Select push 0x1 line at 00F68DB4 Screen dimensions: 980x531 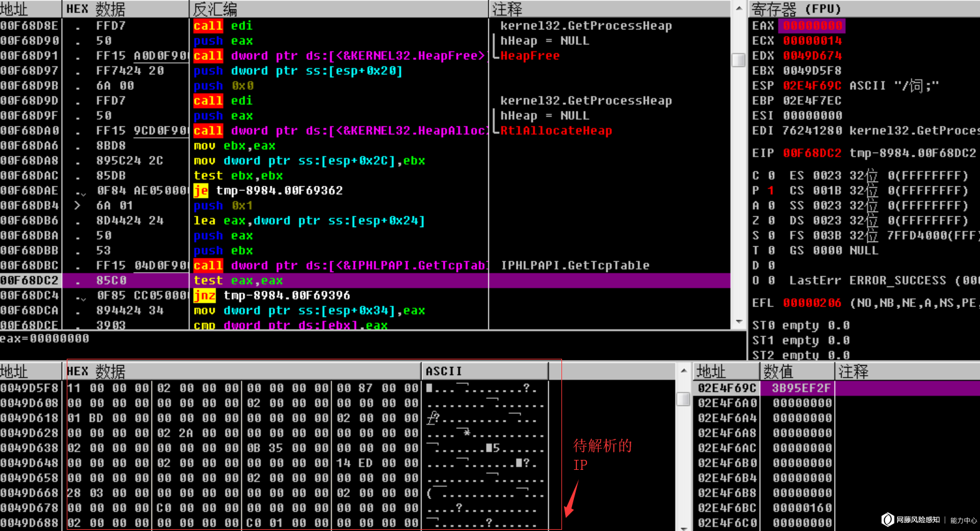coord(365,205)
